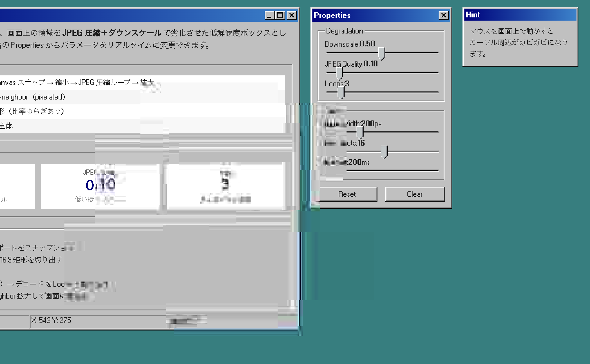590x364 pixels.
Task: Minimize the main window
Action: (x=270, y=15)
